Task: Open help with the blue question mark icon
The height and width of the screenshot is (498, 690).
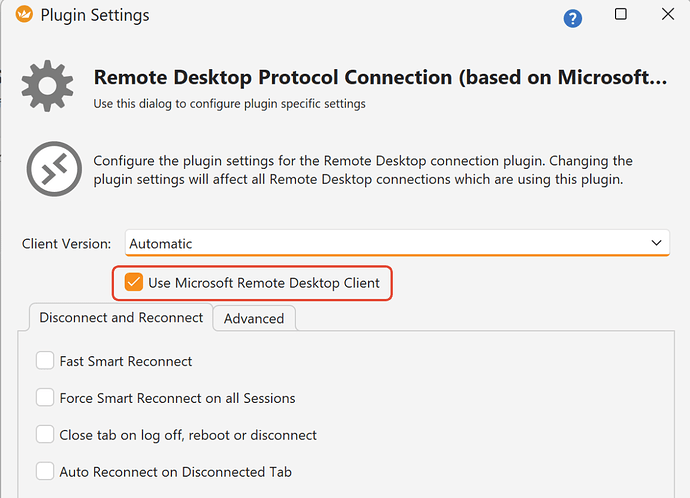Action: tap(572, 18)
